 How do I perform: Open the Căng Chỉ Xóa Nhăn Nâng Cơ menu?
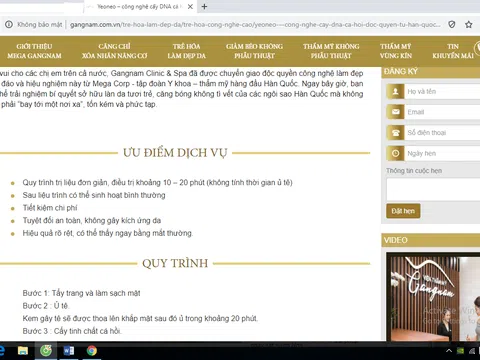(114, 51)
